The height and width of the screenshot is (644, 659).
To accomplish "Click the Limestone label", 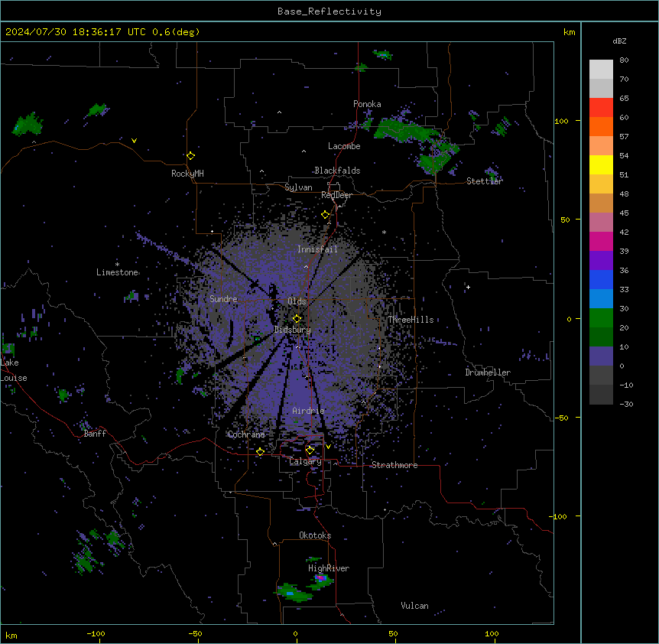I will [117, 272].
